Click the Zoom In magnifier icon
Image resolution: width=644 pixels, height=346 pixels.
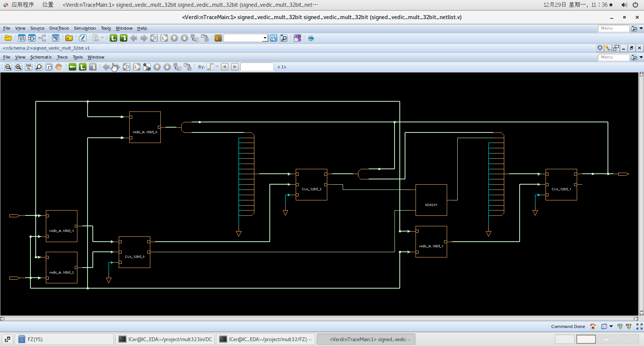(x=18, y=67)
